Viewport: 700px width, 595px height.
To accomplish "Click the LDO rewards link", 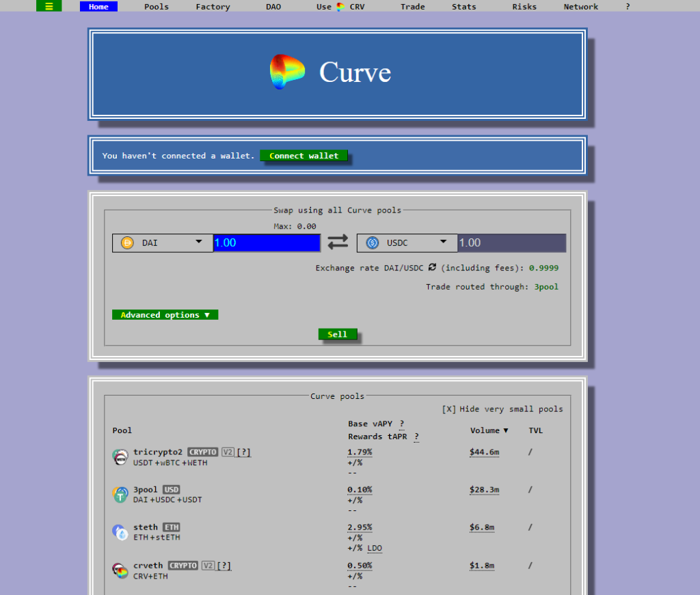I will tap(375, 548).
